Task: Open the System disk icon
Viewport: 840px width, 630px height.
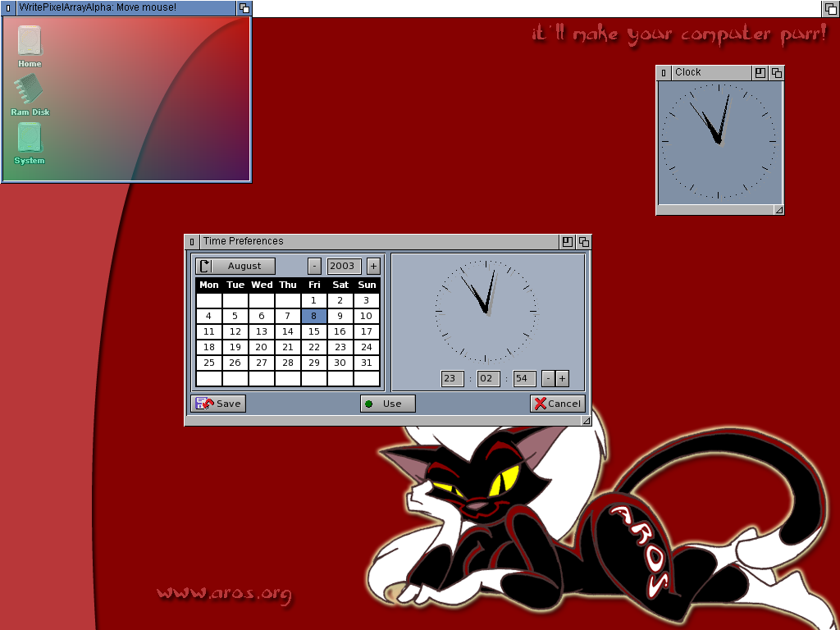Action: click(x=30, y=144)
